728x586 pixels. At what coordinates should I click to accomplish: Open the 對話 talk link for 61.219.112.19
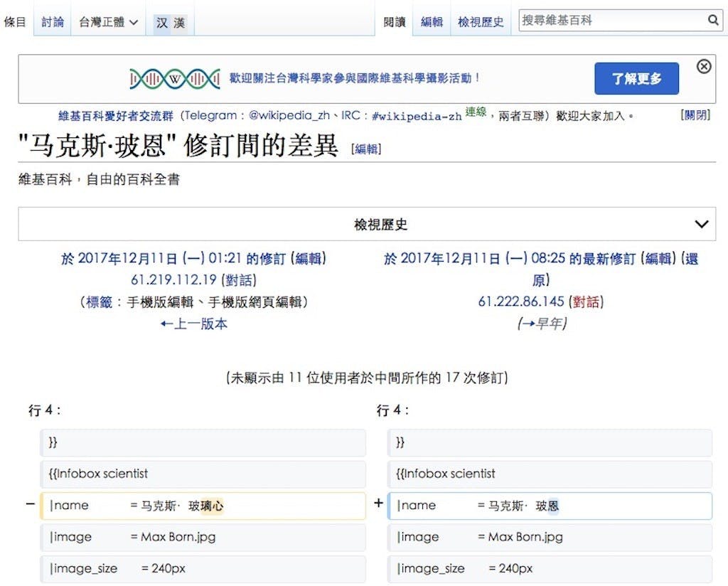click(x=239, y=280)
